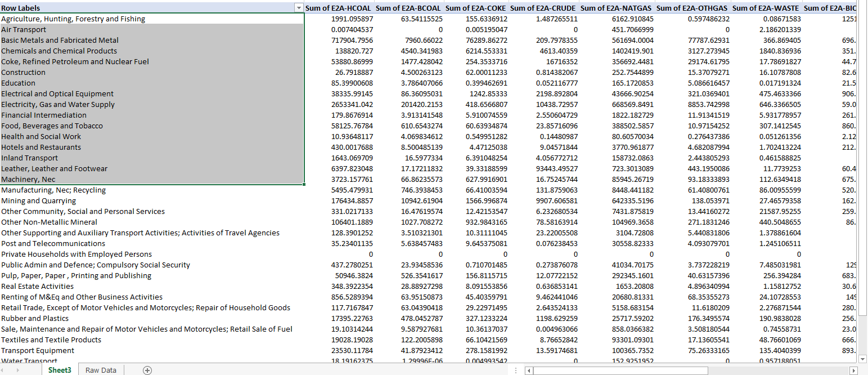868x375 pixels.
Task: Click COKE value 76289.86272
Action: coord(487,41)
